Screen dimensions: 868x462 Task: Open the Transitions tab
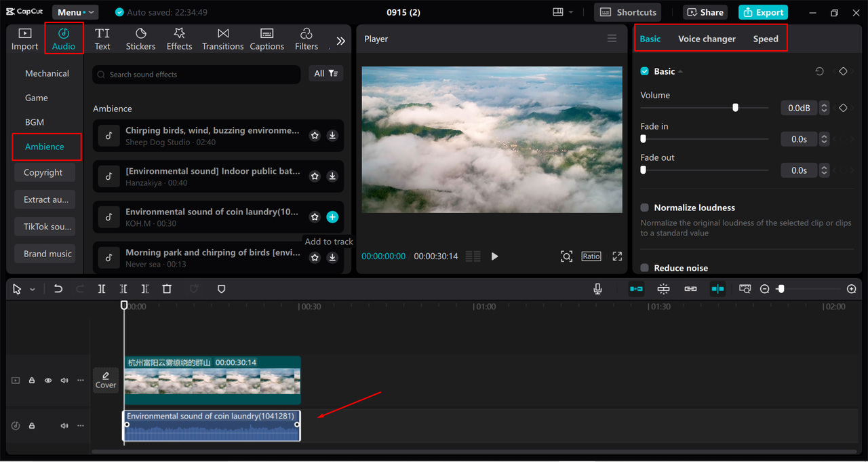pyautogui.click(x=222, y=39)
